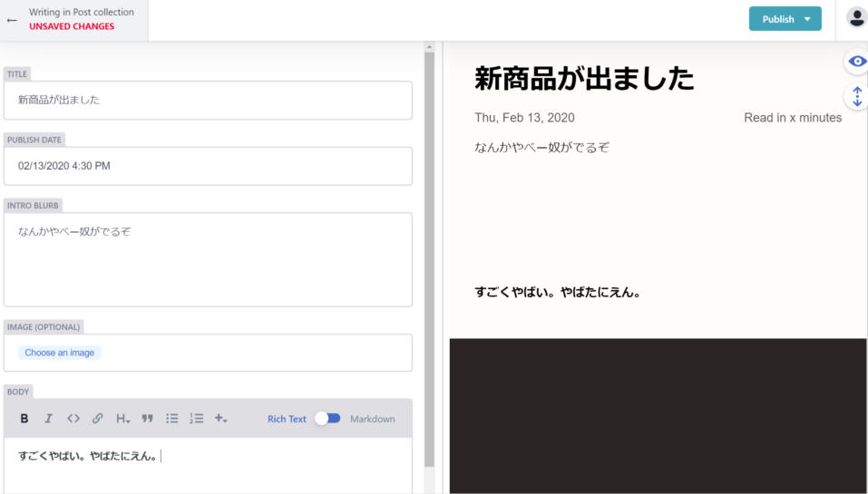Go back using the left arrow
Viewport: 868px width, 494px height.
coord(12,20)
